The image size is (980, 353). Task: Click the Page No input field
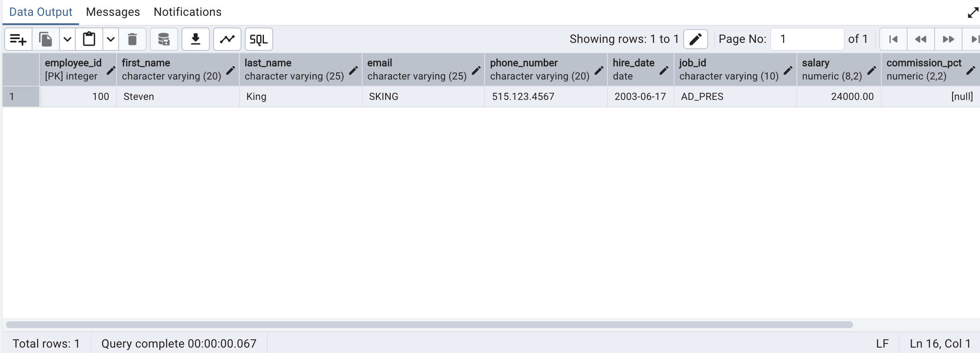point(807,39)
